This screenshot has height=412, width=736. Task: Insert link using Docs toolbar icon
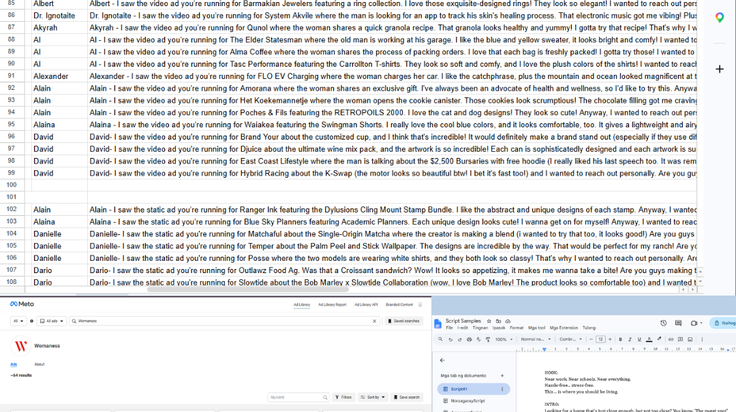(x=671, y=339)
